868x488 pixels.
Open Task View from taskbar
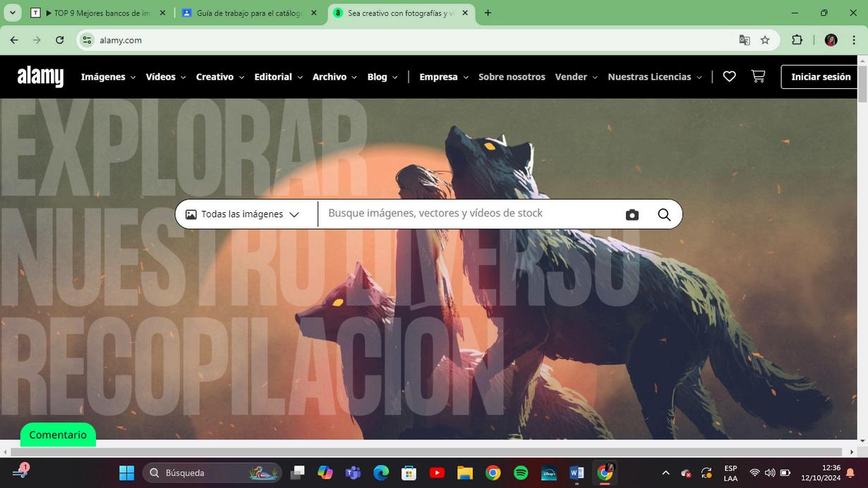pyautogui.click(x=298, y=472)
